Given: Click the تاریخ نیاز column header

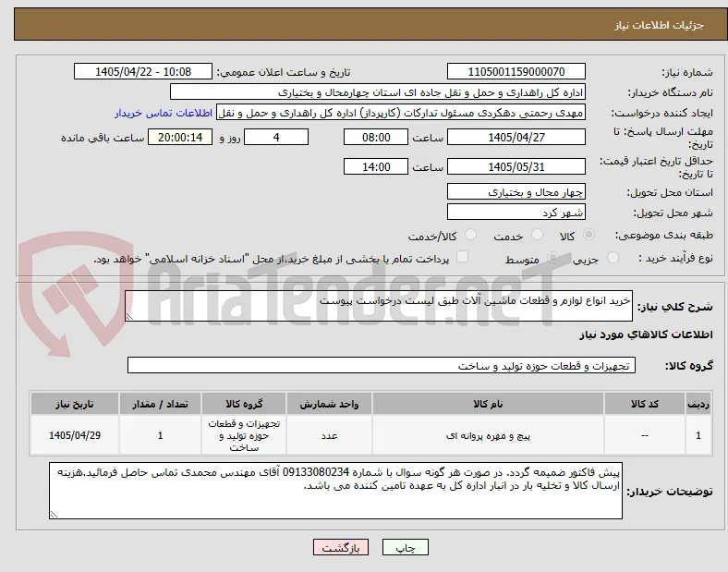Looking at the screenshot, I should (x=75, y=404).
